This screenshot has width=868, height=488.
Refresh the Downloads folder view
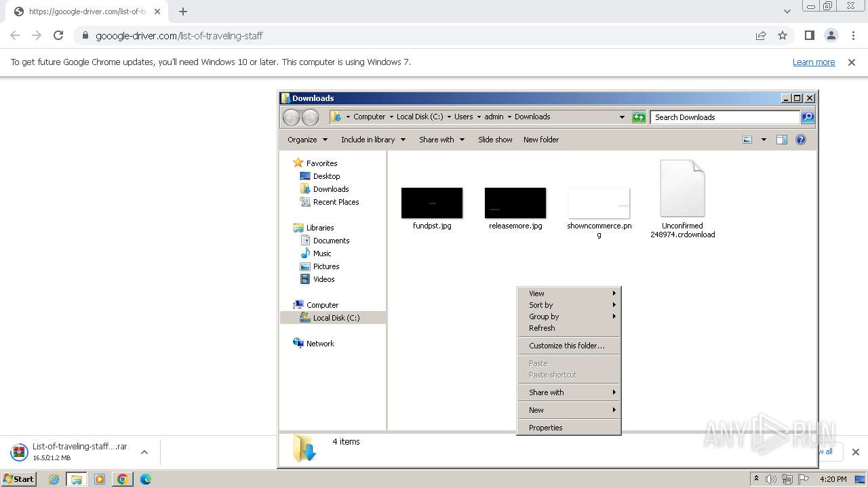(639, 117)
